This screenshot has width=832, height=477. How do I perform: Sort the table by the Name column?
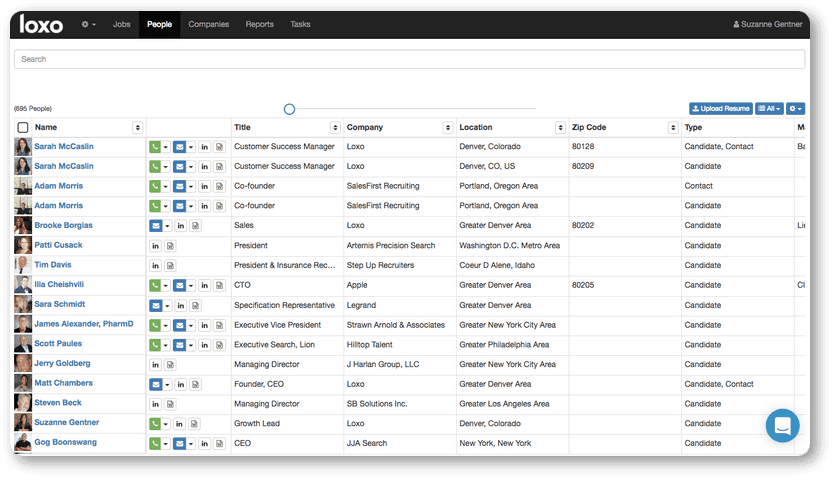coord(137,128)
